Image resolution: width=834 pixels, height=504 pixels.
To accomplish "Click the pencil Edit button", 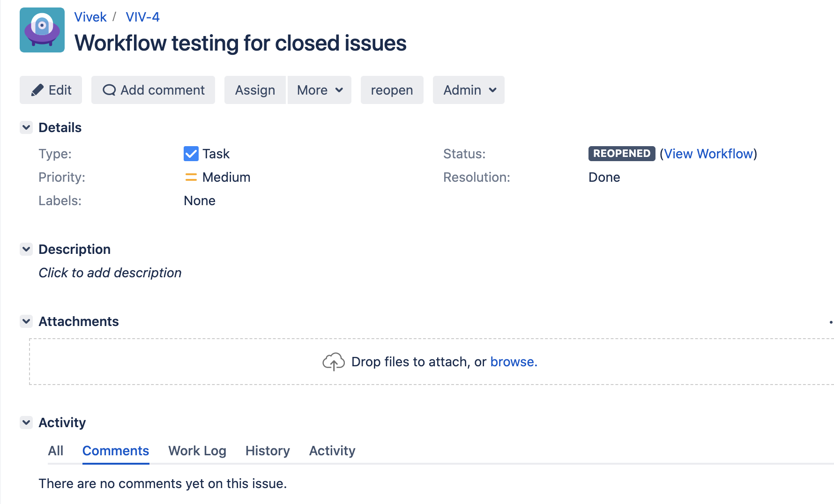I will point(51,90).
